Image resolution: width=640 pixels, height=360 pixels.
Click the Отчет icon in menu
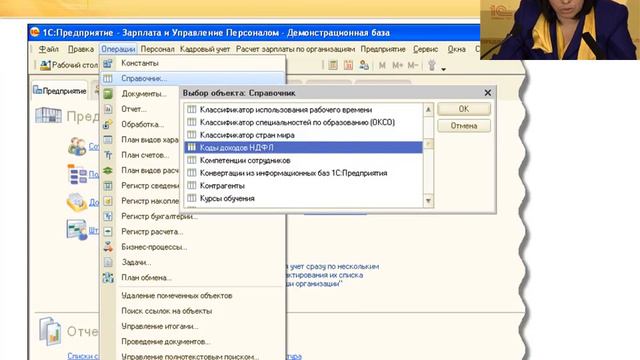pyautogui.click(x=108, y=109)
